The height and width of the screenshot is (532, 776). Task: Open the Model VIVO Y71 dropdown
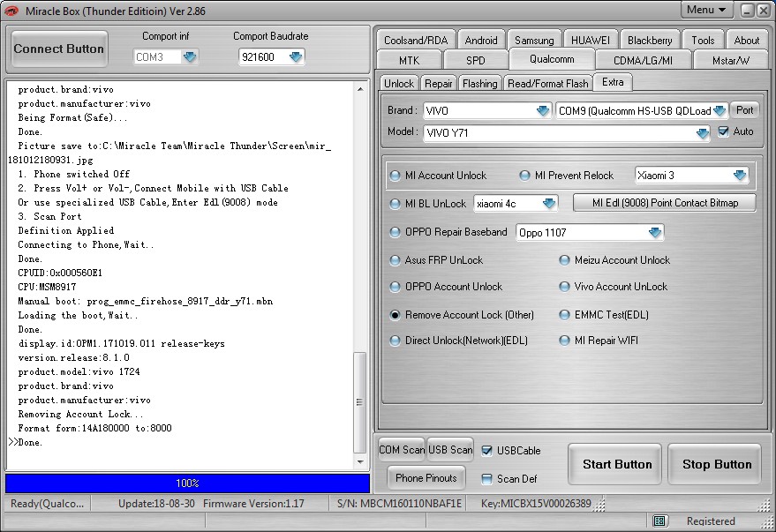(702, 133)
